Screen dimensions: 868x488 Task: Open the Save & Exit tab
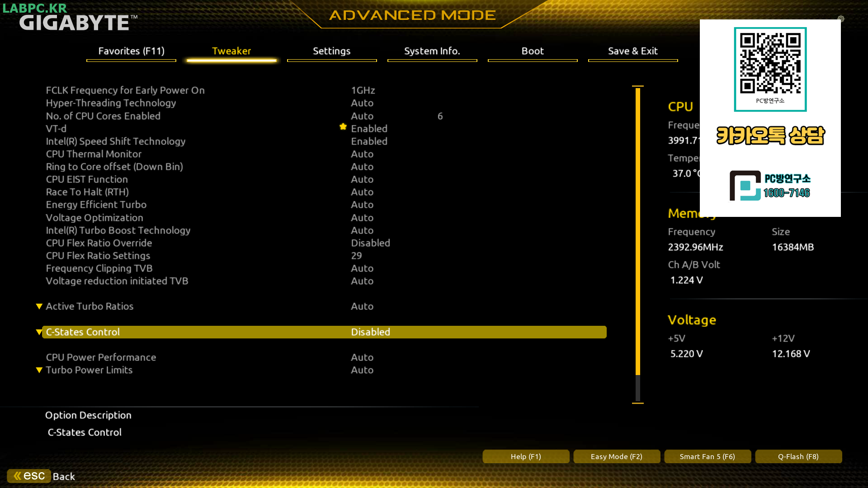632,51
